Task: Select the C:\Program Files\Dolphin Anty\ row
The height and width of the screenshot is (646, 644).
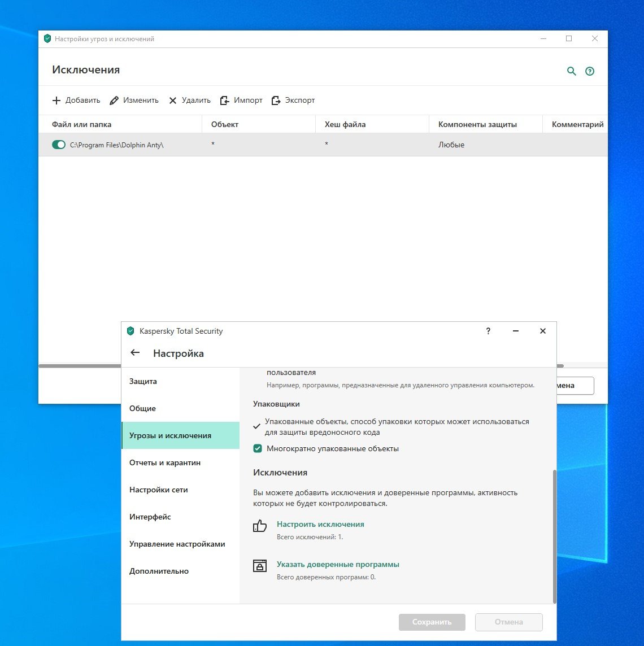Action: [323, 145]
